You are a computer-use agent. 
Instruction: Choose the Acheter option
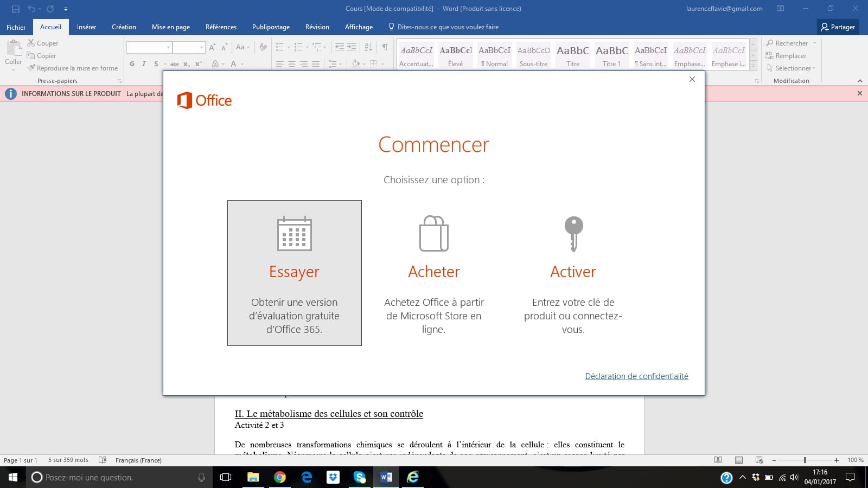433,273
